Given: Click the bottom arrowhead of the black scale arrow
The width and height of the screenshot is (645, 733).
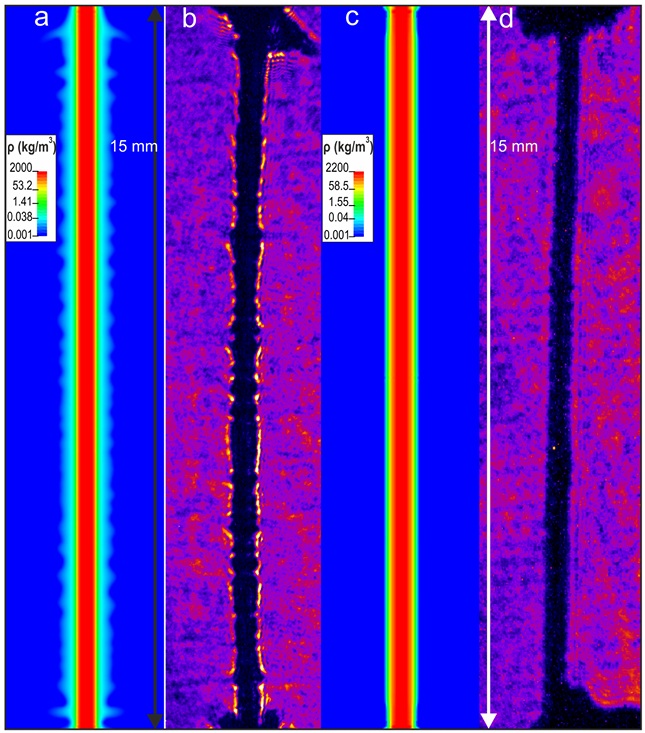Looking at the screenshot, I should [153, 718].
